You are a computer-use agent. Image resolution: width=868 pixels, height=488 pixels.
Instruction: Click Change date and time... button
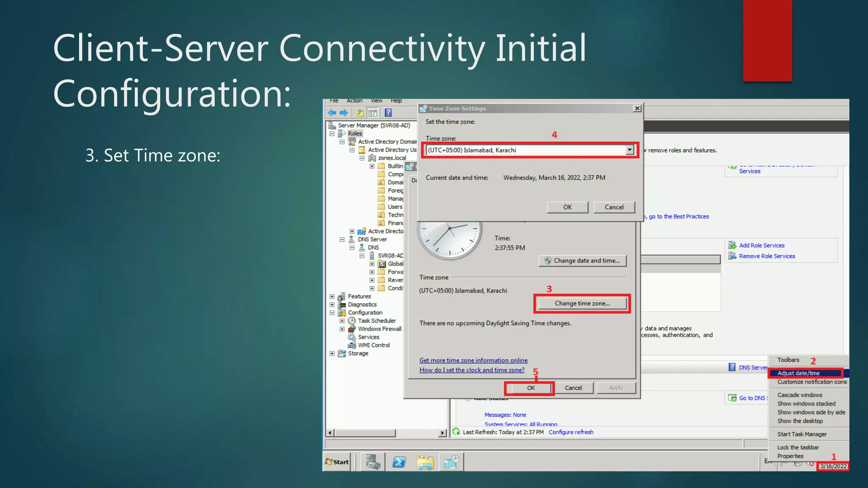click(582, 261)
